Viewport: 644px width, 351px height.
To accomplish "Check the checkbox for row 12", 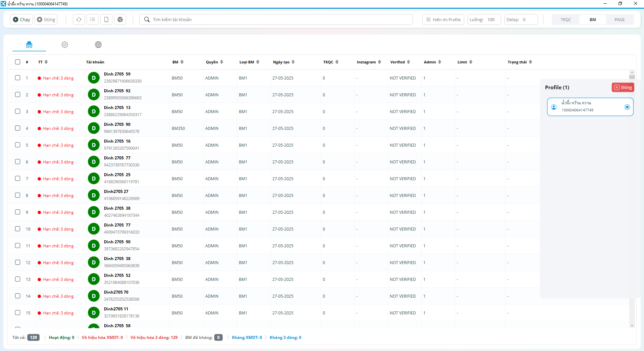I will (x=17, y=262).
